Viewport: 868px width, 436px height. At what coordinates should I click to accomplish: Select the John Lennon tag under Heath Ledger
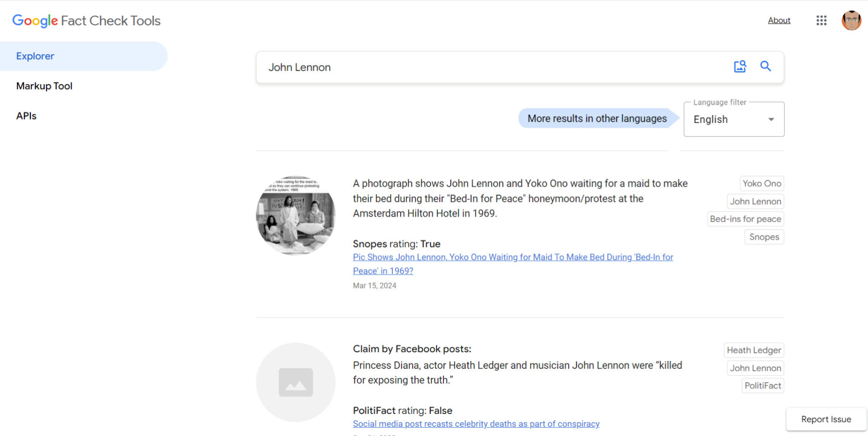click(755, 368)
